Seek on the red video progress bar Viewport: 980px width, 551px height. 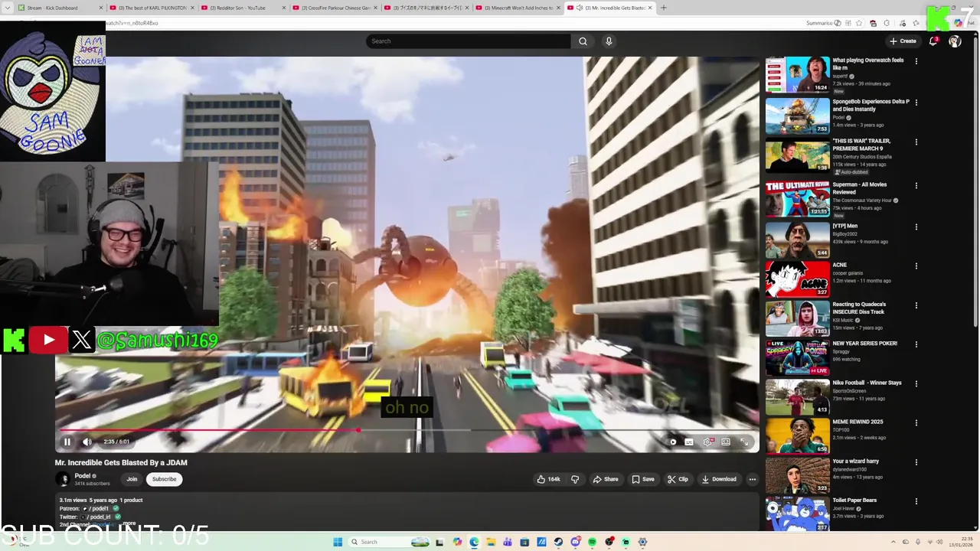[407, 430]
